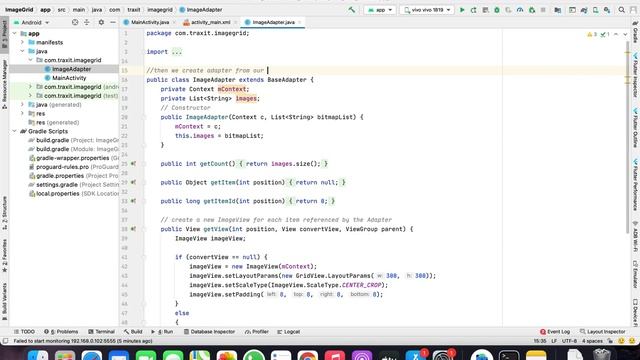Toggle the Emulator side panel
The image size is (640, 360).
636,274
